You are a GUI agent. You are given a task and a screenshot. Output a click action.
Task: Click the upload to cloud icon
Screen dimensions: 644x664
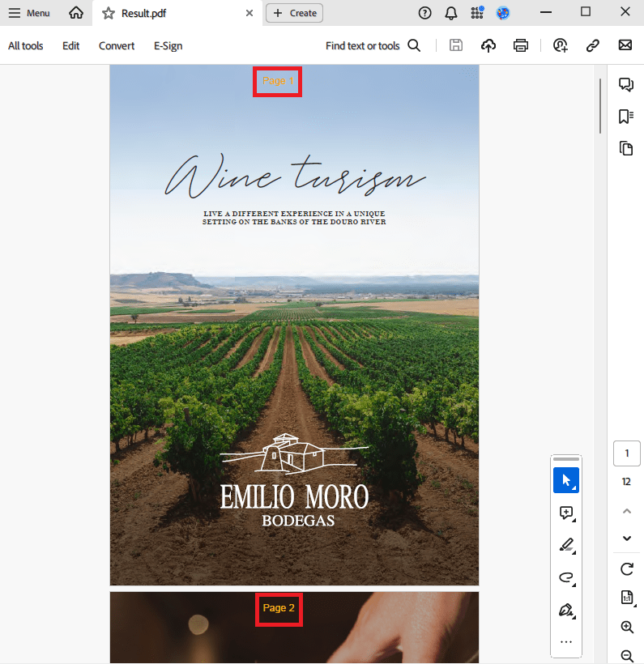tap(488, 46)
